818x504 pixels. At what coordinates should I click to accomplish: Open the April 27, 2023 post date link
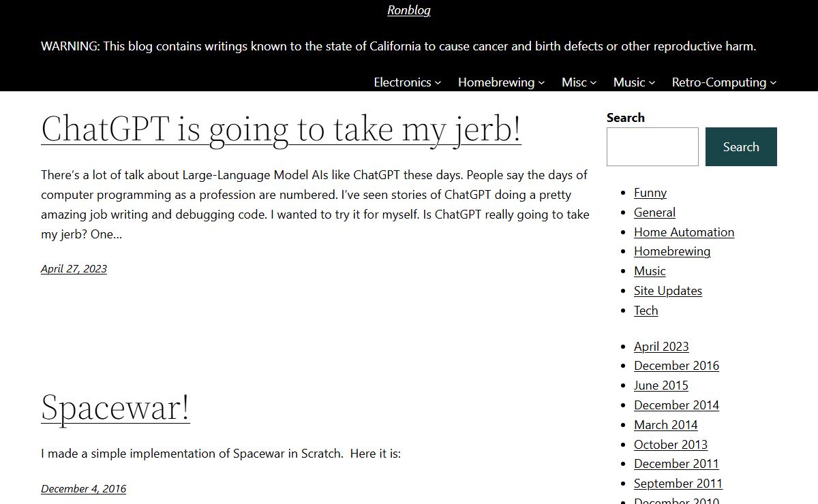click(74, 268)
